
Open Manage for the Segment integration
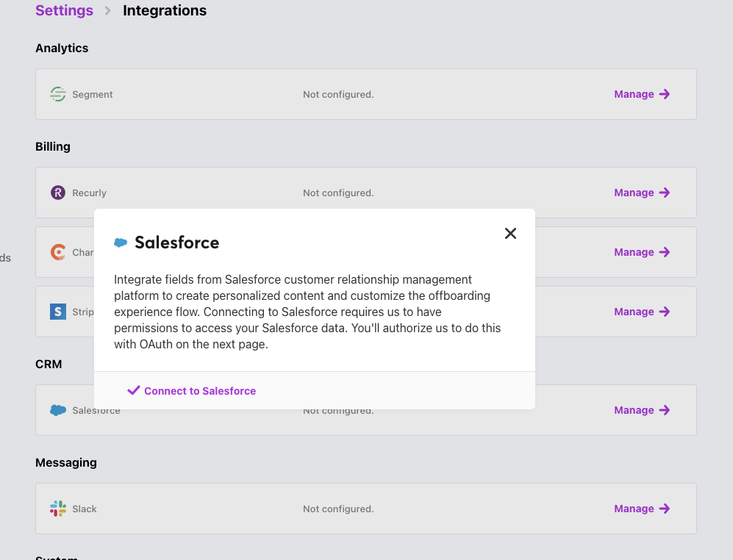634,94
